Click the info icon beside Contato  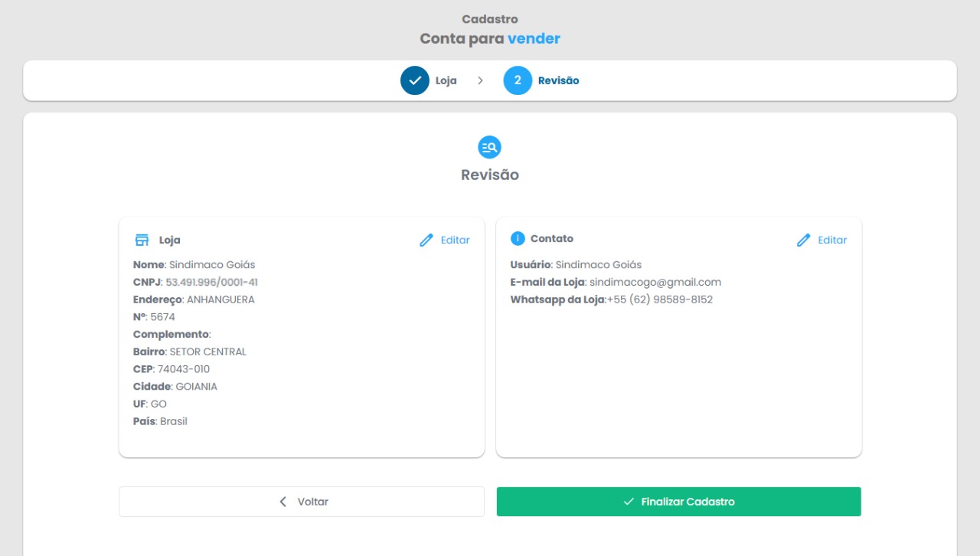click(518, 239)
